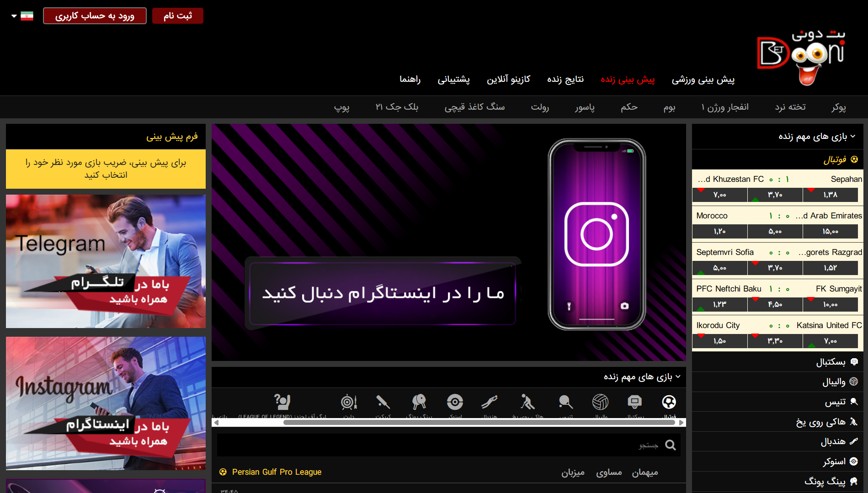This screenshot has width=868, height=493.
Task: Open the پوکر game link
Action: [x=839, y=107]
